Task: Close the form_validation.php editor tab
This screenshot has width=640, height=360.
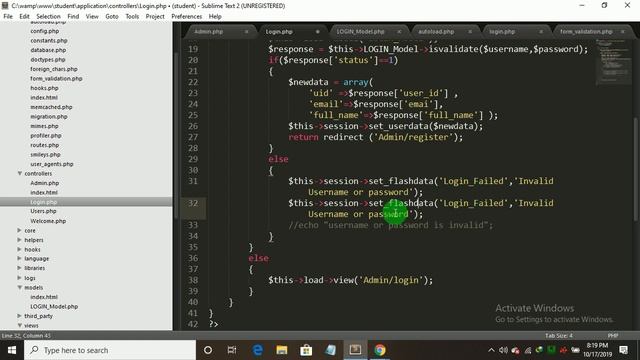Action: point(623,31)
